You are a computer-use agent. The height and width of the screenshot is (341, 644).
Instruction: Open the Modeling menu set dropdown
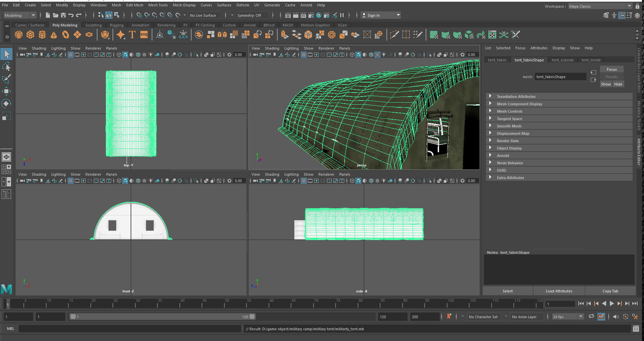(x=20, y=15)
